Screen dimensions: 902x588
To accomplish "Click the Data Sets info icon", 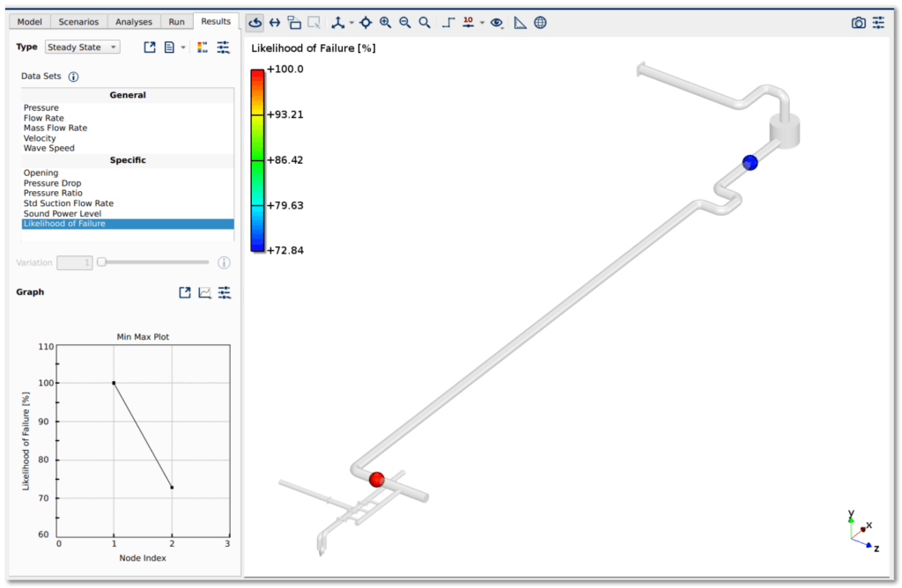I will [74, 77].
